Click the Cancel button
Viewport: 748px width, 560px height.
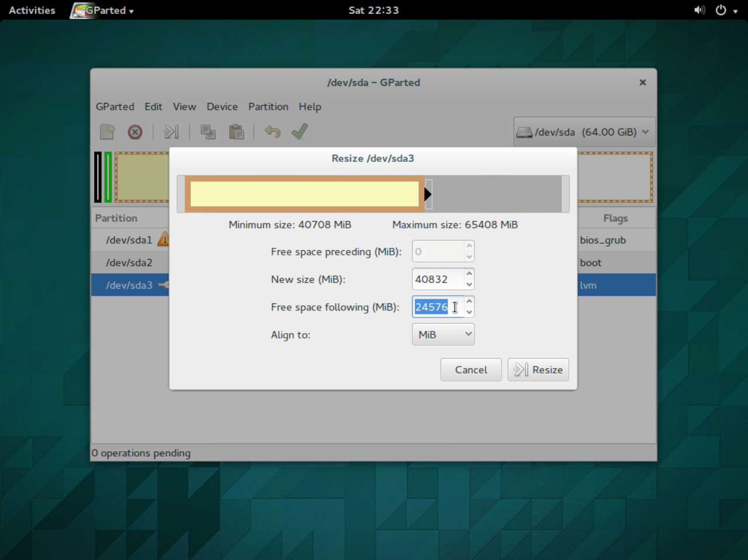(471, 369)
